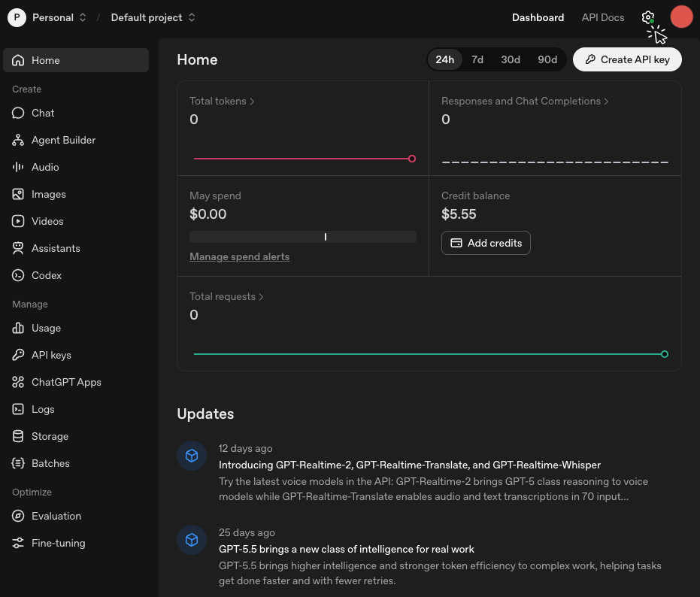The height and width of the screenshot is (597, 700).
Task: Click the Assistants robot icon
Action: click(18, 248)
